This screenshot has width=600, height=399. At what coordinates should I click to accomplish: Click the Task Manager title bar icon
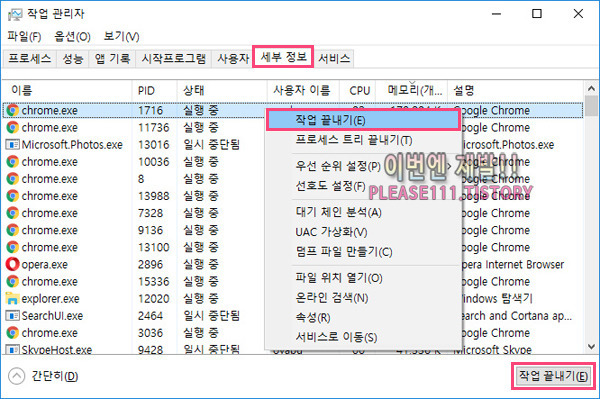[x=15, y=15]
